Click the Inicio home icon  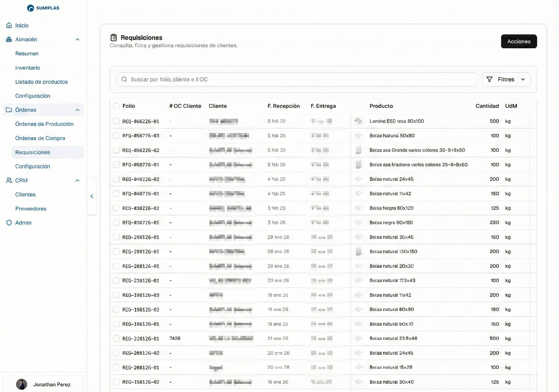click(x=9, y=25)
